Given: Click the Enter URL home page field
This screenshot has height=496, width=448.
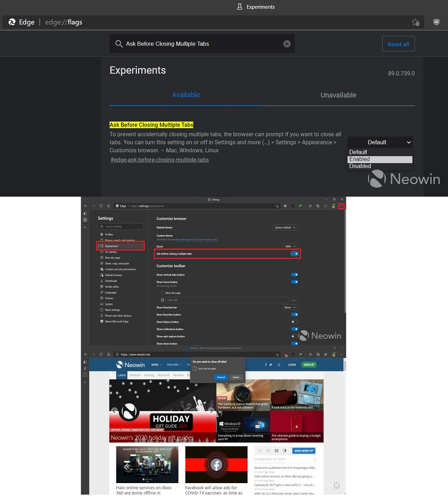Looking at the screenshot, I should click(227, 300).
